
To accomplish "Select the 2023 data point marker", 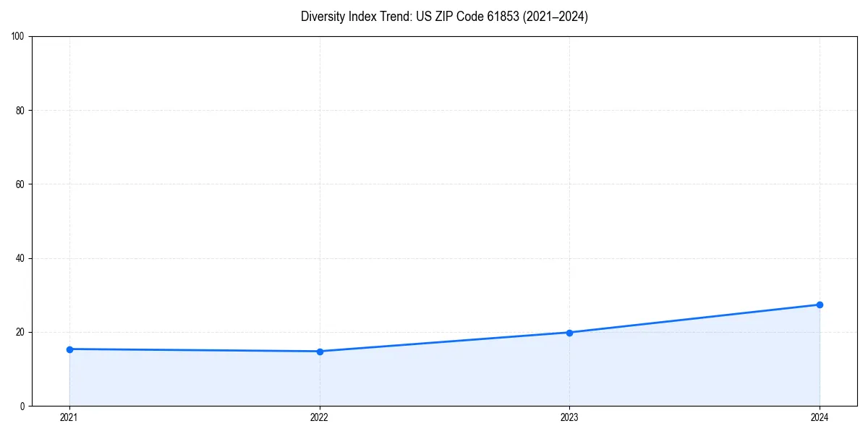I will [570, 333].
